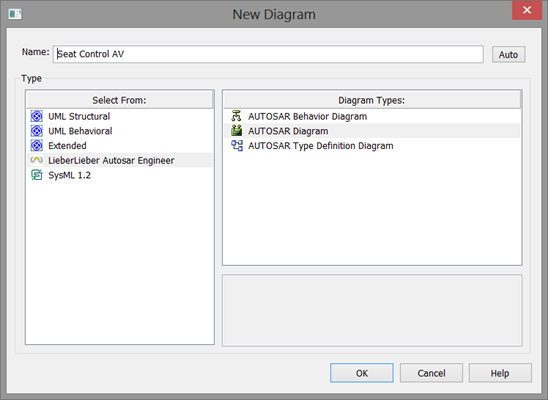The image size is (548, 400).
Task: Click the Cancel button
Action: 431,373
